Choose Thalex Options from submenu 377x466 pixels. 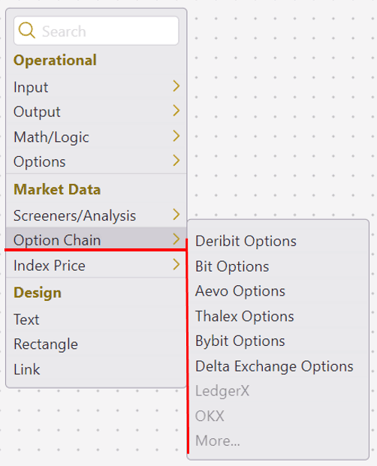[x=278, y=316]
